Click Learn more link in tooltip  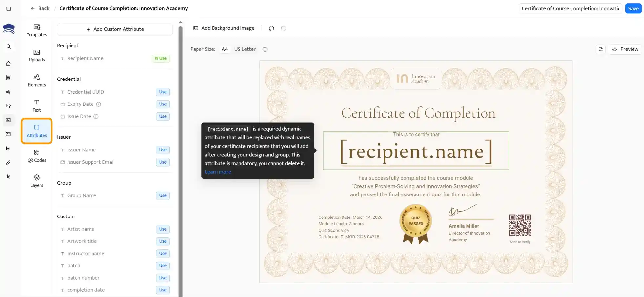tap(218, 172)
